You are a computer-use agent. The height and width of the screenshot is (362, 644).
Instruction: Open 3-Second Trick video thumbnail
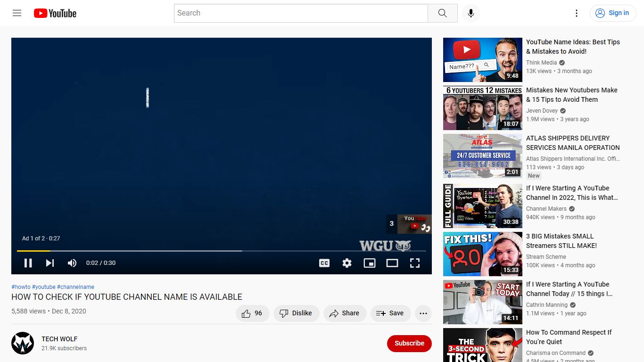(x=483, y=345)
